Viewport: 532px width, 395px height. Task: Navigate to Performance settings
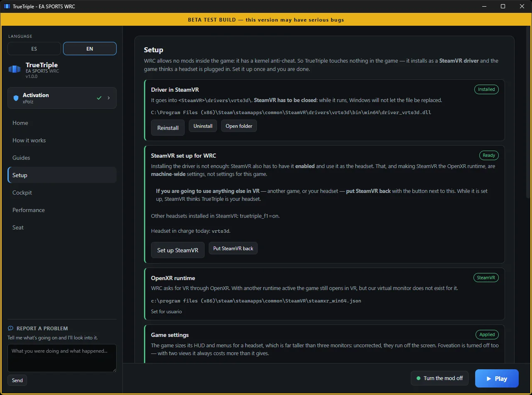tap(62, 210)
